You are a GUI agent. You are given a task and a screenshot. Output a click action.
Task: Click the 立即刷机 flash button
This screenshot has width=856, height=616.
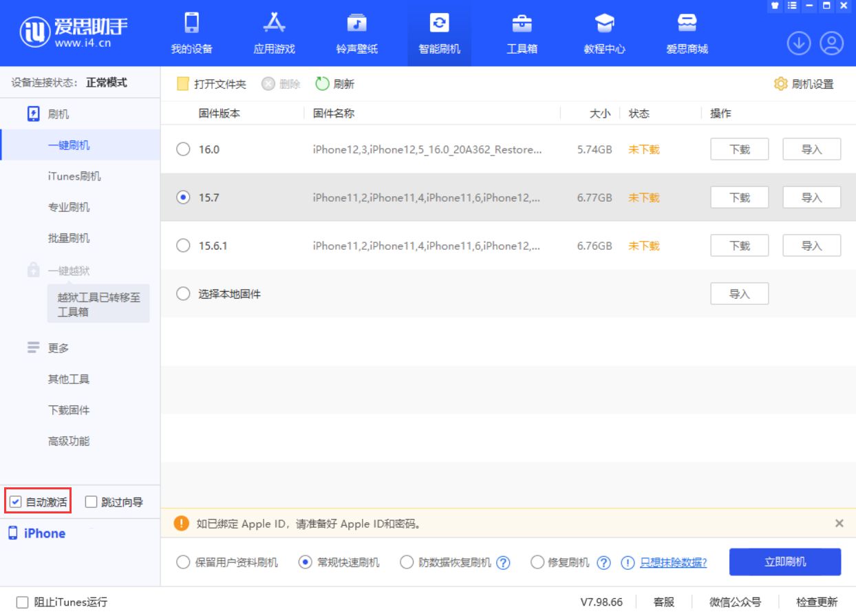[x=784, y=562]
